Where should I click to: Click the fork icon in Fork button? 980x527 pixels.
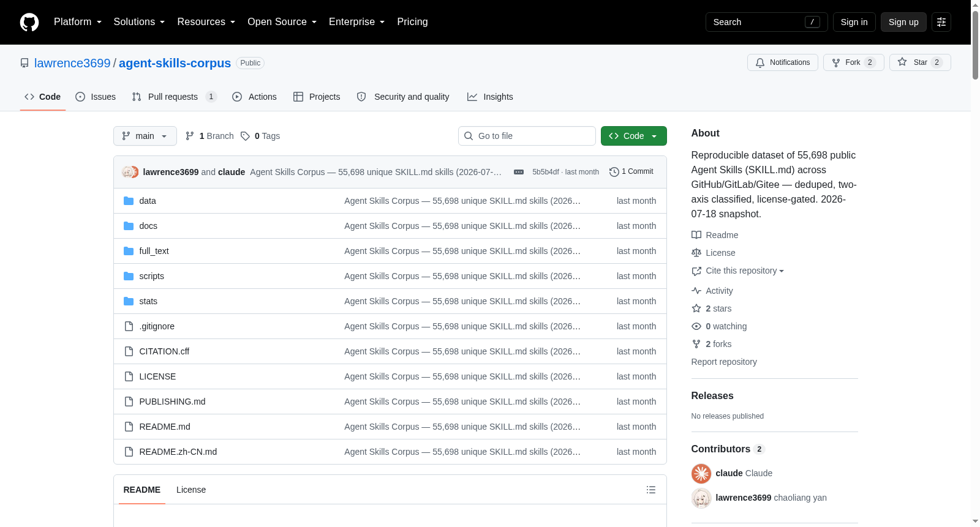tap(836, 62)
